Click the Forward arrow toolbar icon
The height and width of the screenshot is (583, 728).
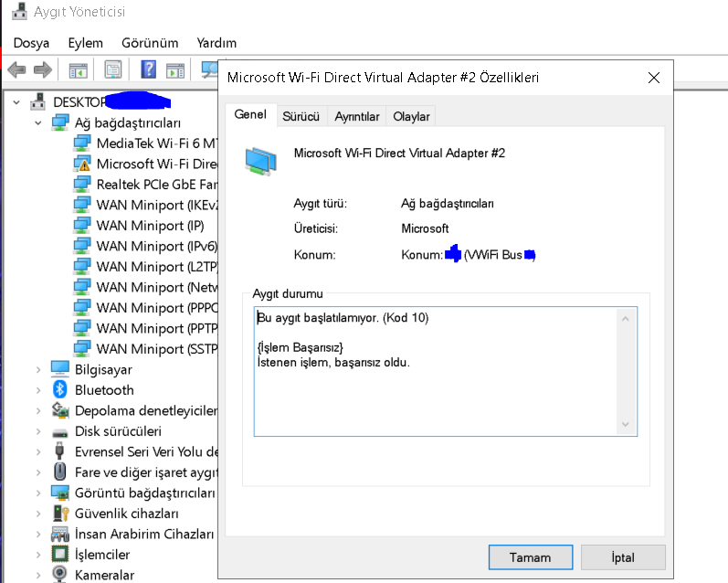point(43,70)
